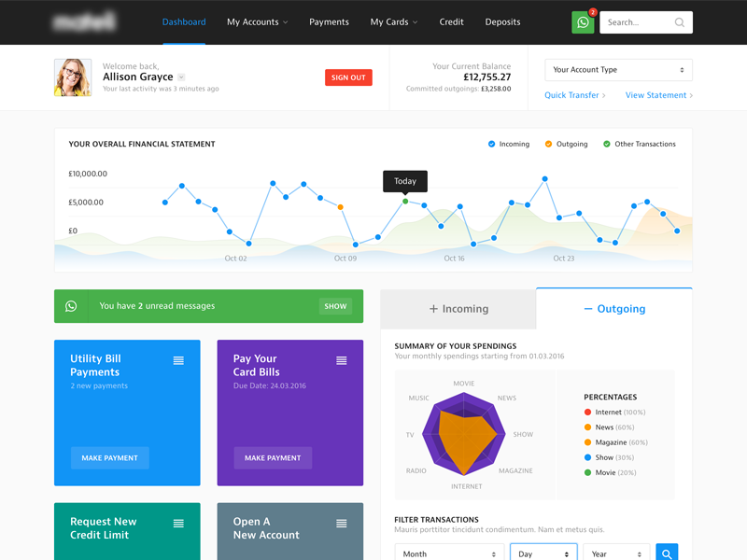Toggle the Outgoing legend checkbox
Viewport: 747px width, 560px height.
(x=549, y=145)
